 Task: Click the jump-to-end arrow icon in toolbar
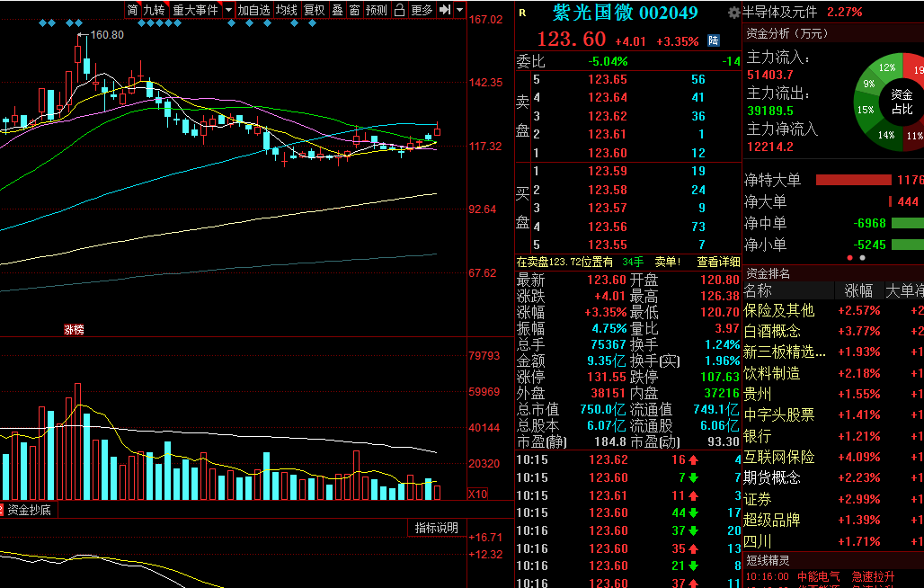(445, 9)
